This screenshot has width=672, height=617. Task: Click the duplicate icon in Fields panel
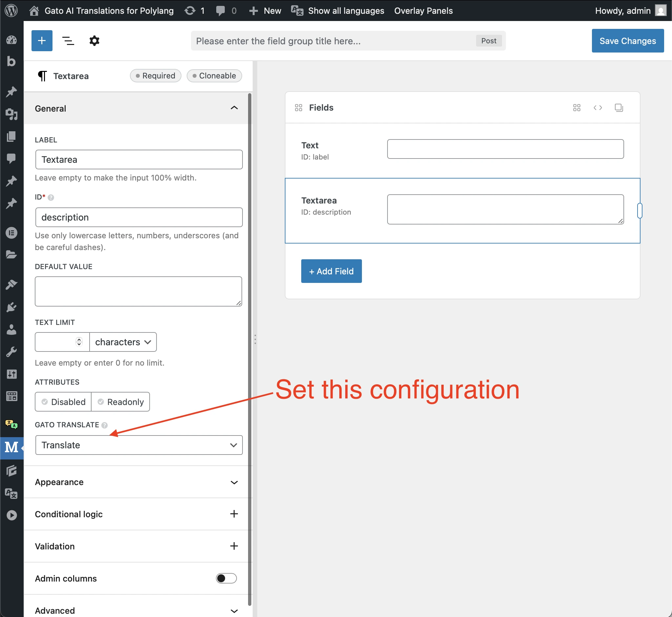coord(619,108)
